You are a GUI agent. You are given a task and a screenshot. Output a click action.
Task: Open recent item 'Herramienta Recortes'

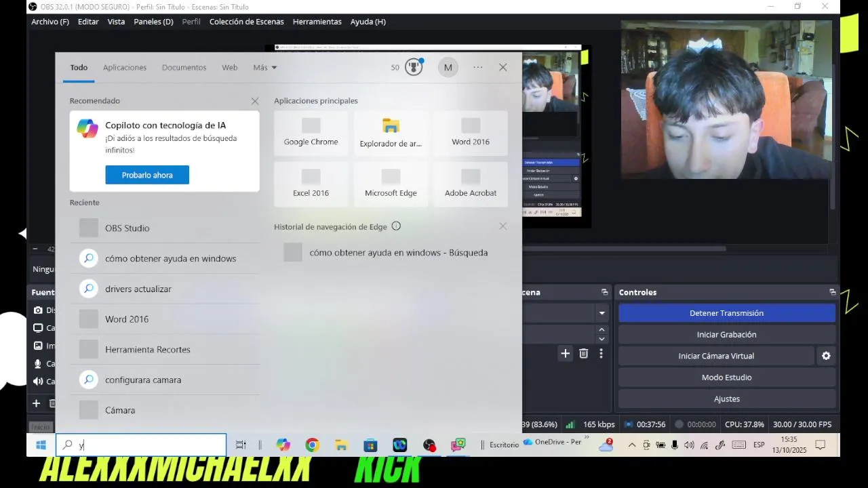pos(165,350)
